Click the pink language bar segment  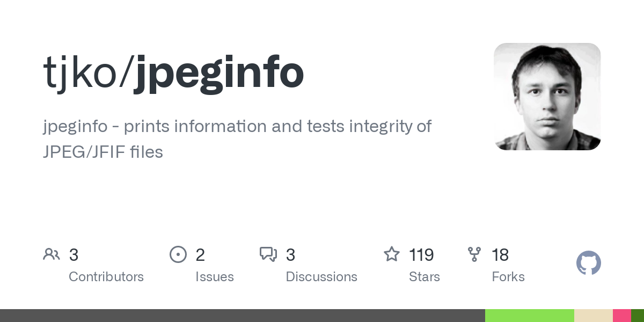click(x=622, y=316)
